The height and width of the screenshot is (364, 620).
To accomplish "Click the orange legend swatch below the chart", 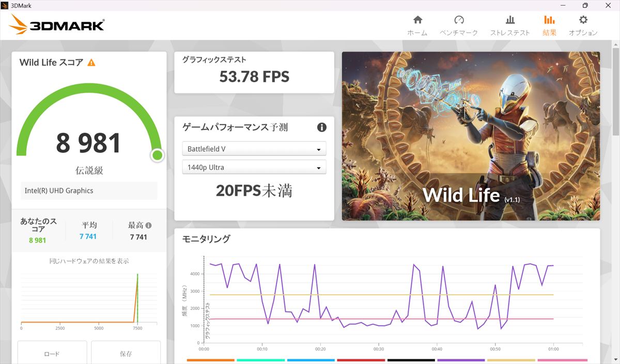I will point(211,360).
